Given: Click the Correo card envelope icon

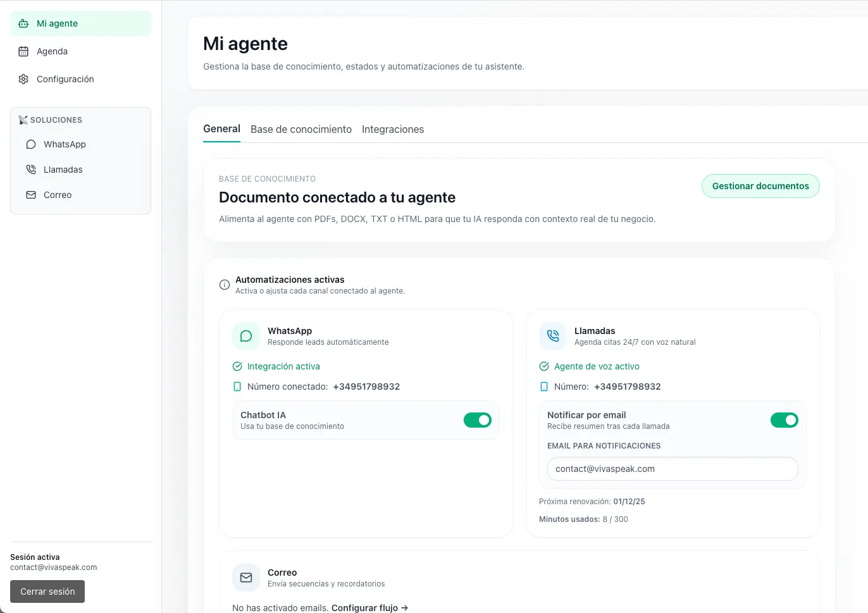Looking at the screenshot, I should [246, 578].
